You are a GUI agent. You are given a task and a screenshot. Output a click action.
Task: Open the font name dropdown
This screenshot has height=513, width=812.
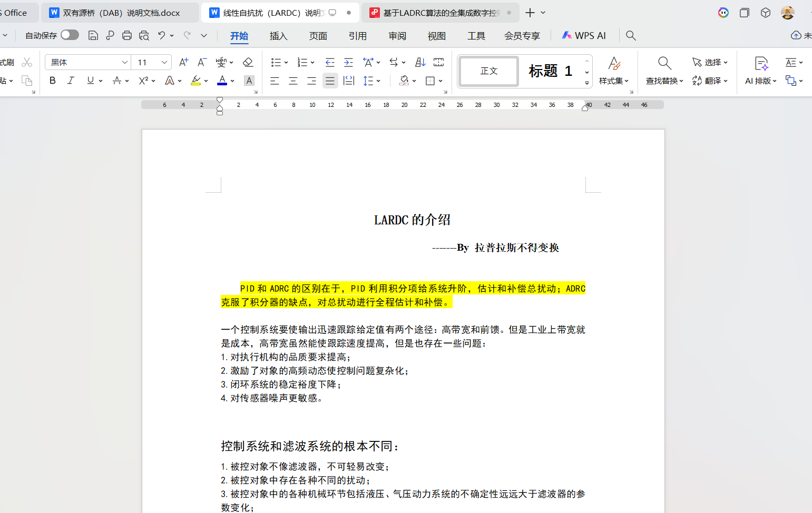[124, 62]
